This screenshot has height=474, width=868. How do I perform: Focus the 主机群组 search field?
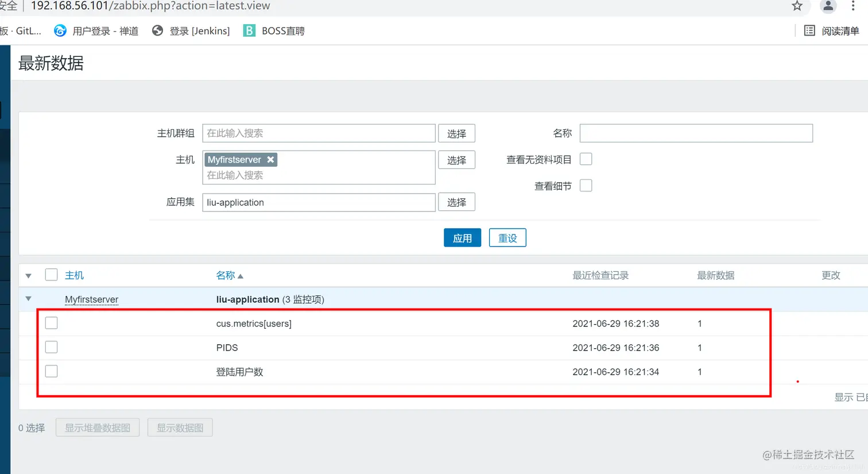coord(319,133)
